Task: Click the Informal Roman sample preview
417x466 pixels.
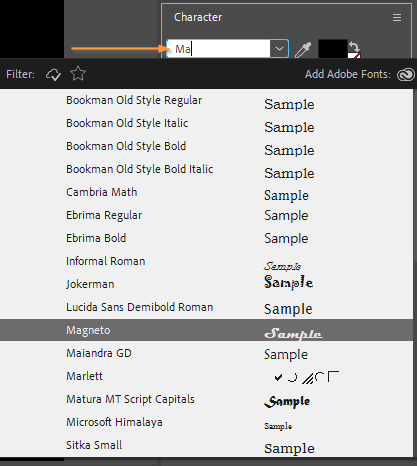Action: [283, 266]
